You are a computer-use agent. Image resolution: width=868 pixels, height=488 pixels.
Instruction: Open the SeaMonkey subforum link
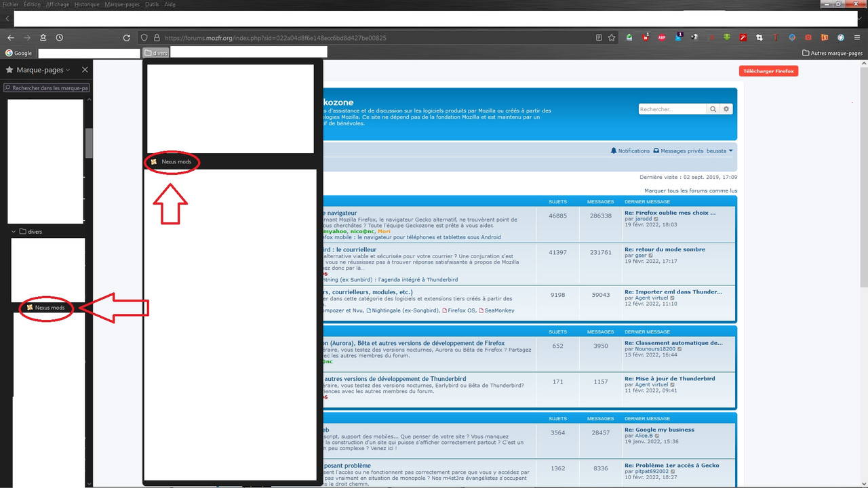point(496,310)
